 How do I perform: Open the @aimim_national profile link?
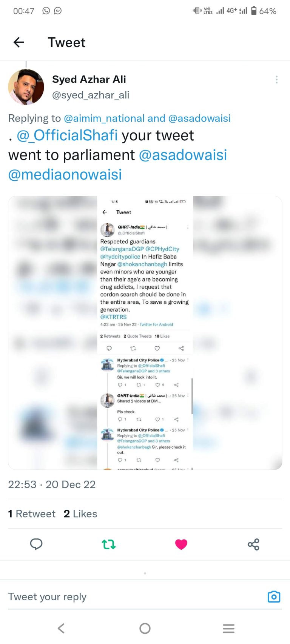pos(104,118)
